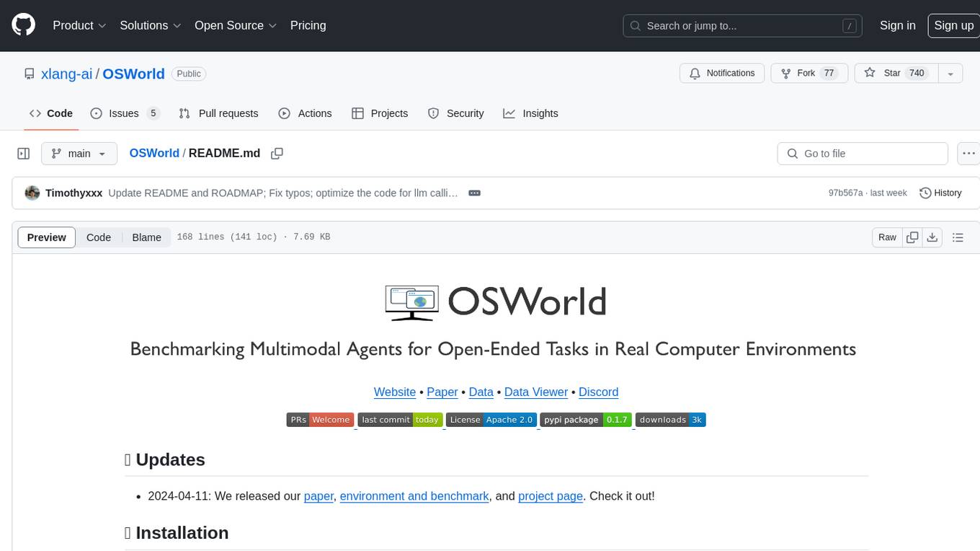The image size is (980, 551).
Task: Click the last commit today badge
Action: 400,420
